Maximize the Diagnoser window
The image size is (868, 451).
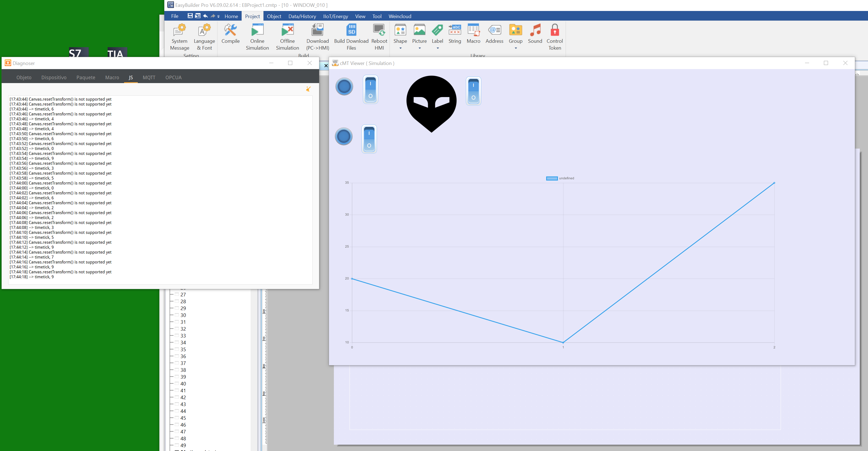290,63
